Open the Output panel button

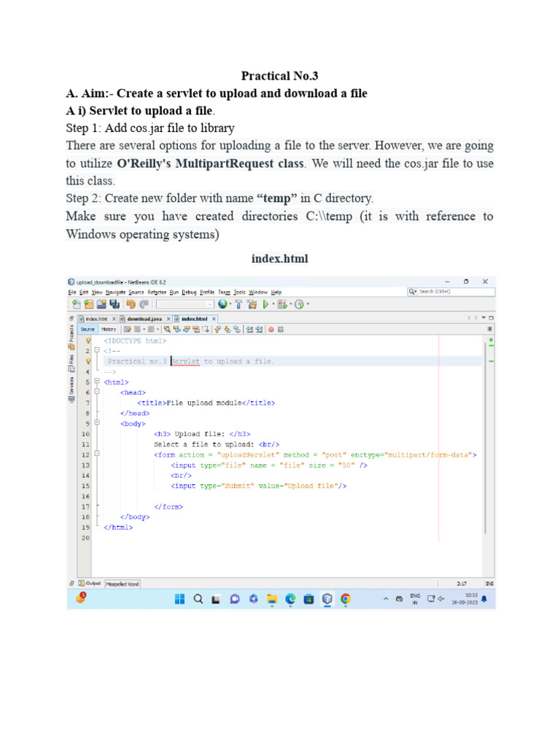[90, 583]
